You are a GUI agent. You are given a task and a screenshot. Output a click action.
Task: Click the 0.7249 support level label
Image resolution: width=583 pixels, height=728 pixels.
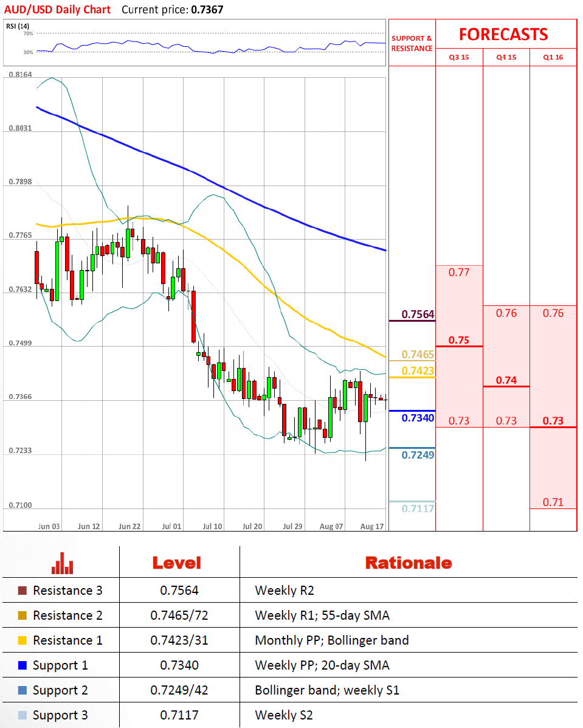(418, 455)
